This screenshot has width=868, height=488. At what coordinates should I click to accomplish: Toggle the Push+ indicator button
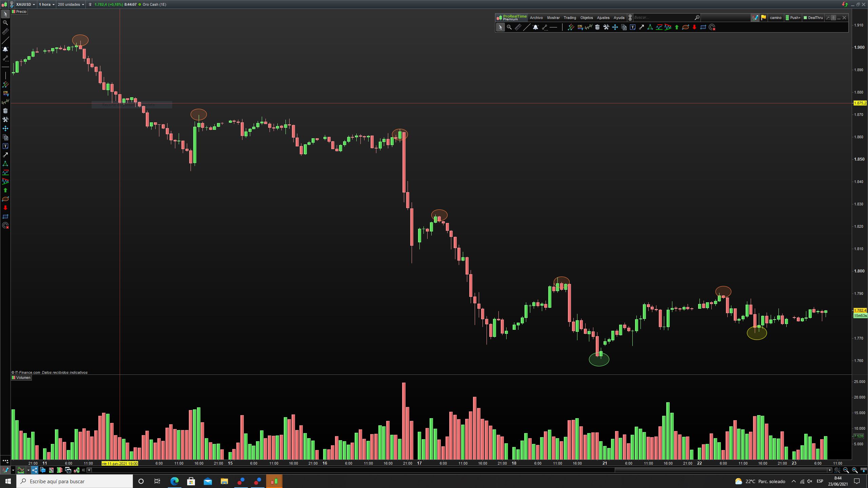tap(793, 18)
